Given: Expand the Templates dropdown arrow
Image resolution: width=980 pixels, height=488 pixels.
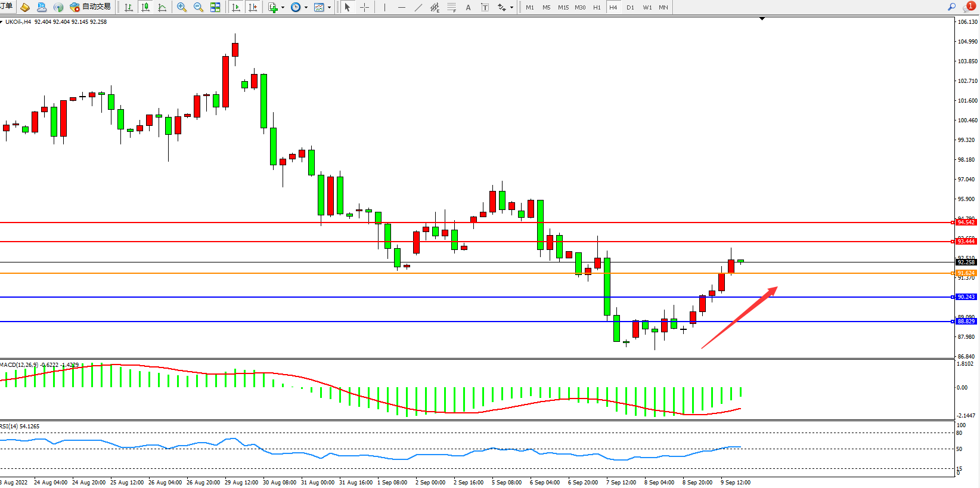Looking at the screenshot, I should 330,8.
